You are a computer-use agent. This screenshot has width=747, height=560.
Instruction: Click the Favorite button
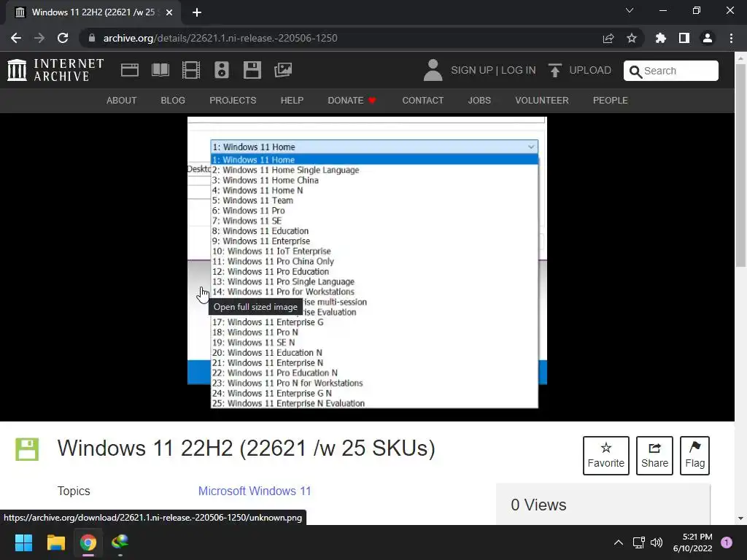tap(606, 456)
